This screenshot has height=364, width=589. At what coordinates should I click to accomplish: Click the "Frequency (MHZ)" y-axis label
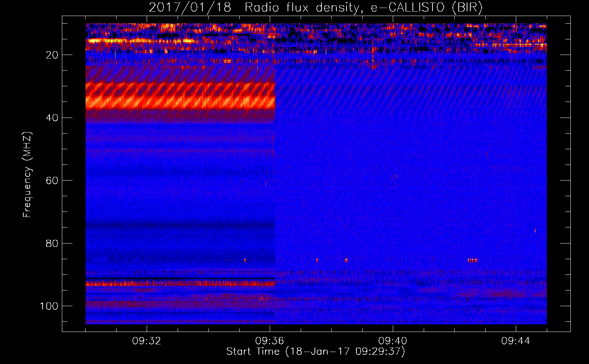[x=27, y=174]
